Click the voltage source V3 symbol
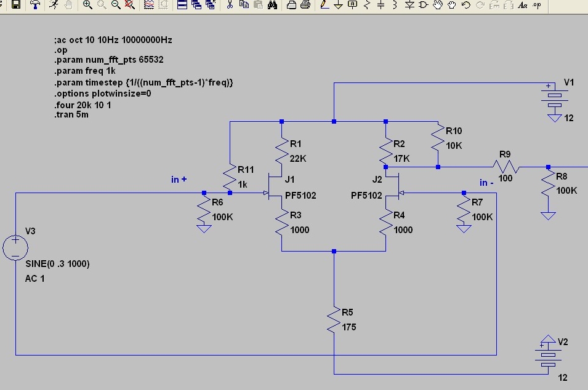This screenshot has width=588, height=390. (x=15, y=248)
